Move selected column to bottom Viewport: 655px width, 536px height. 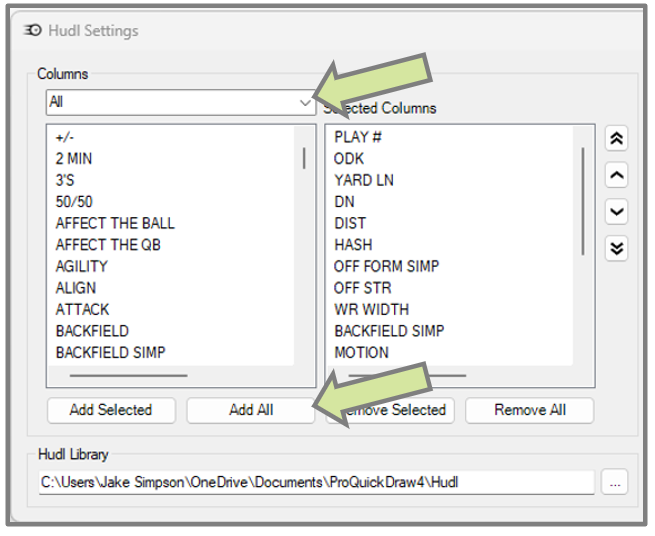617,248
